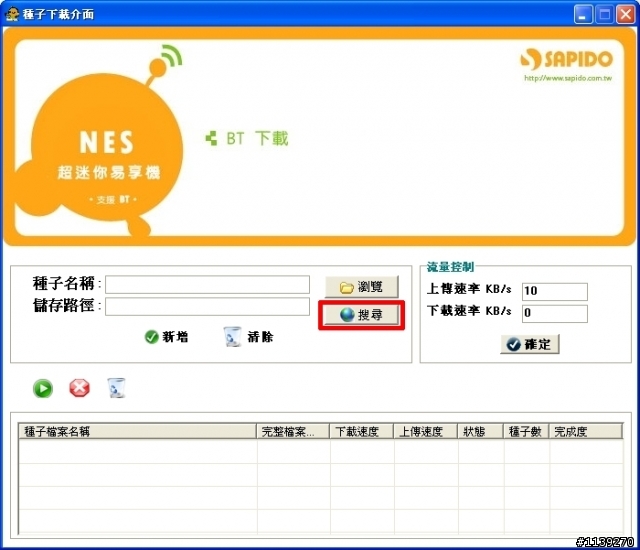This screenshot has width=640, height=550.
Task: Click the 瀏覽 browse button
Action: pos(361,287)
